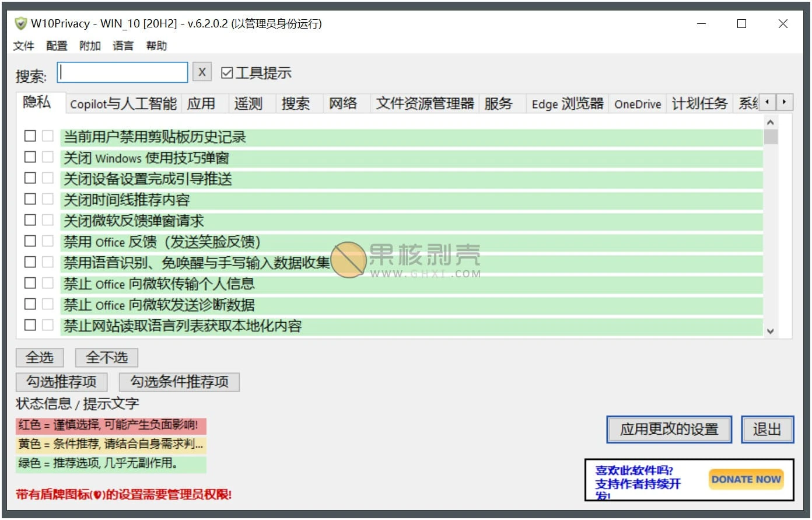Image resolution: width=812 pixels, height=520 pixels.
Task: Select the row text 当前用户禁用剪贴板历史记录
Action: [155, 137]
